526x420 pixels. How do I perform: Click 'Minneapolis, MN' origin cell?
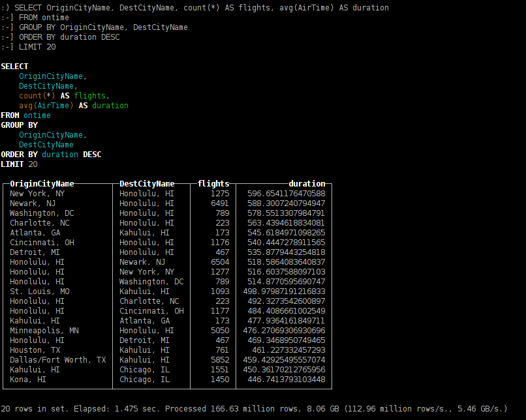click(44, 331)
